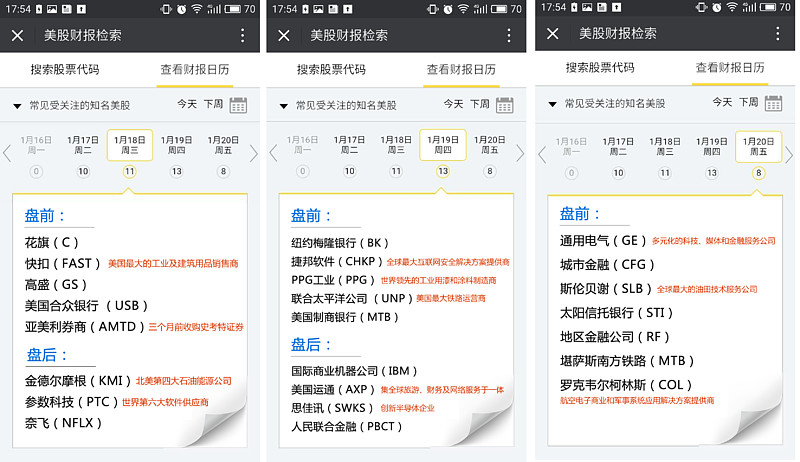Open 斯伦贝谢 (SLB) entry

[x=659, y=289]
